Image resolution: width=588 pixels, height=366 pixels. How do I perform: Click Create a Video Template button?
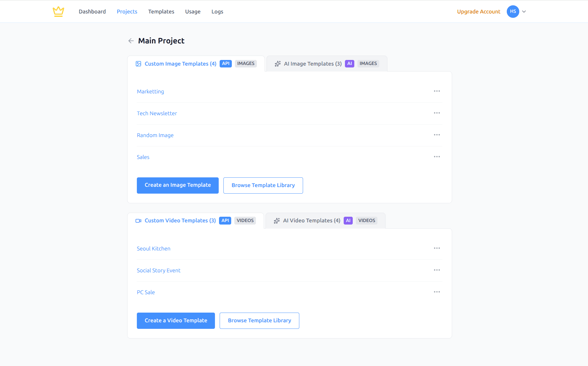tap(176, 320)
